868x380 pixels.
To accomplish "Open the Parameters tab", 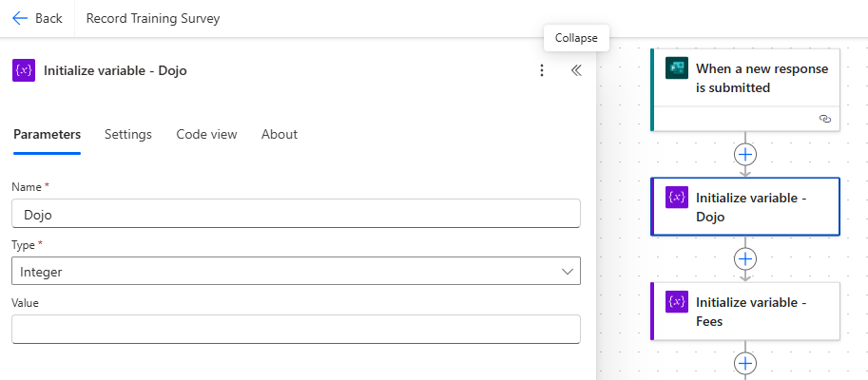I will click(x=47, y=135).
